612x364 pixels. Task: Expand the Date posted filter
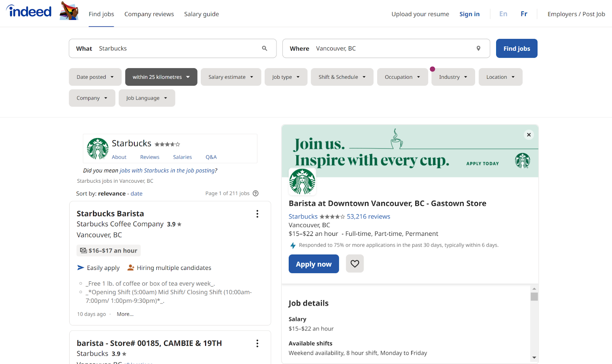[95, 77]
